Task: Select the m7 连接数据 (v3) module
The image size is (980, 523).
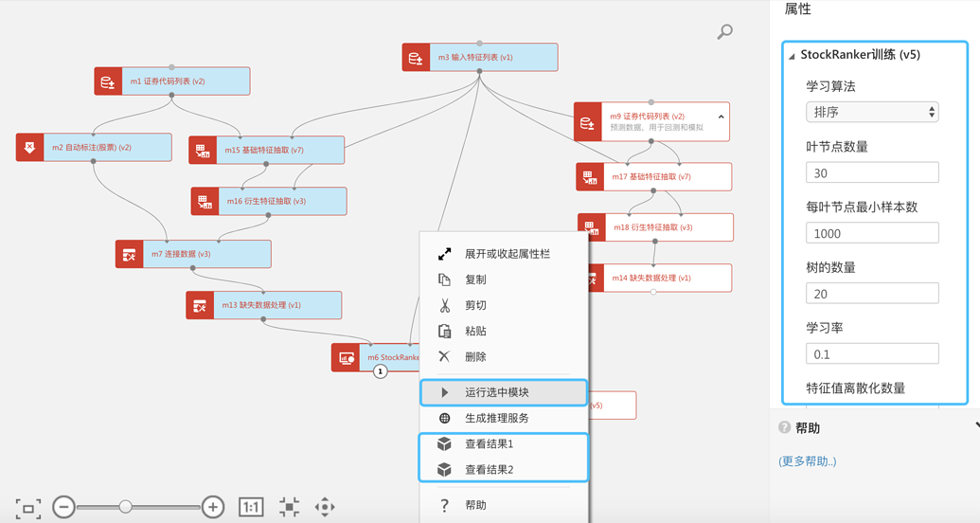Action: point(193,254)
